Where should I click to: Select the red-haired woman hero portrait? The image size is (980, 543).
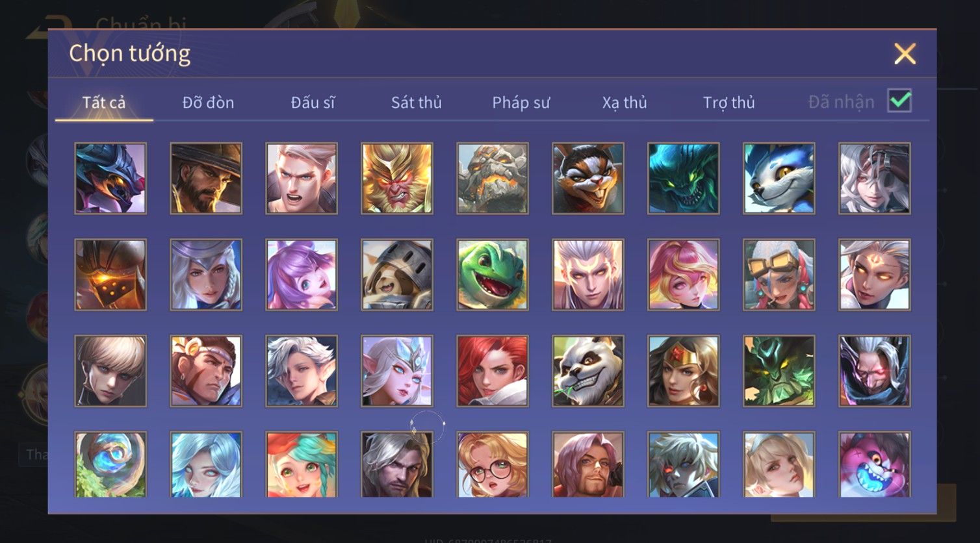pyautogui.click(x=493, y=371)
